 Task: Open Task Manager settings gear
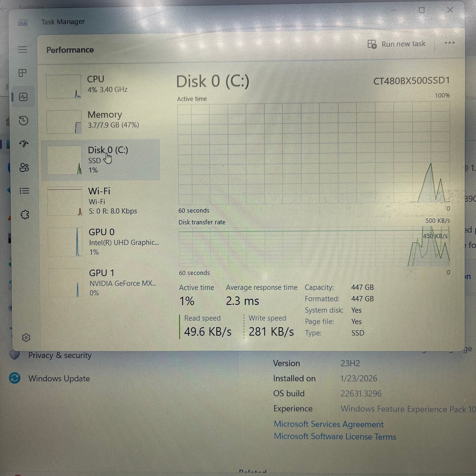pyautogui.click(x=26, y=338)
